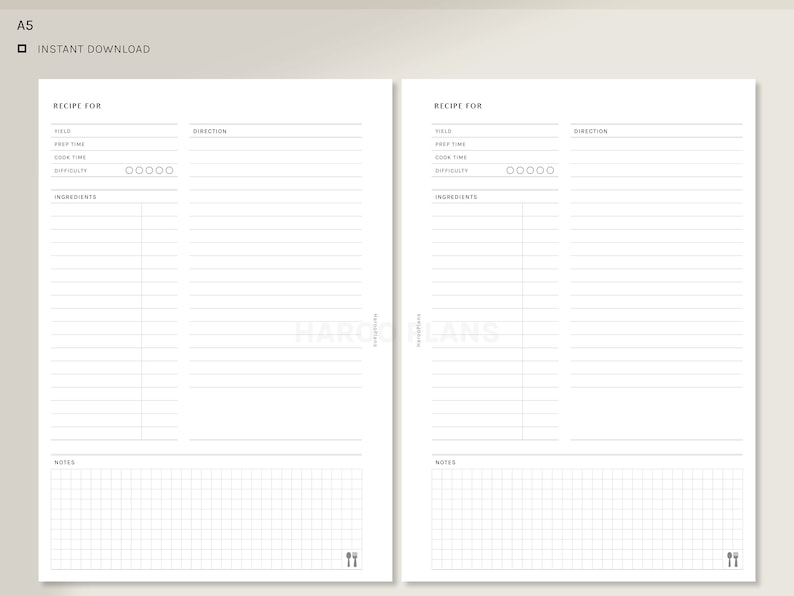Click 'RECIPE FOR' heading on right page
Screen dimensions: 794x596
458,106
